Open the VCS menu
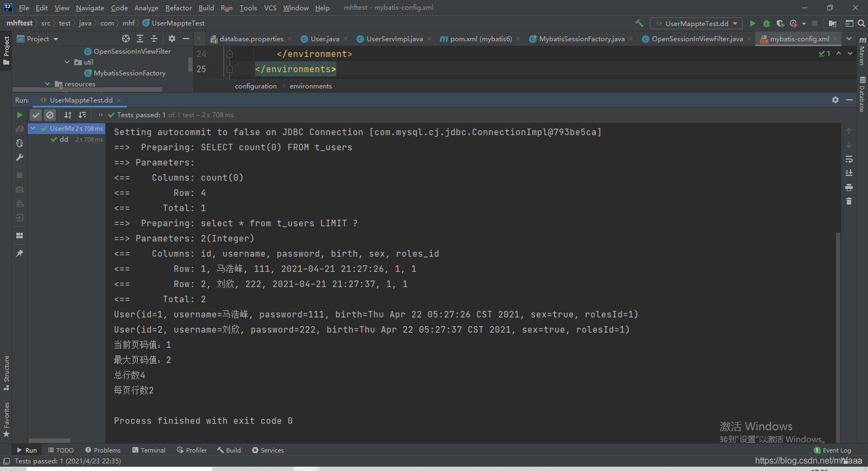Viewport: 868px width, 471px height. point(270,8)
